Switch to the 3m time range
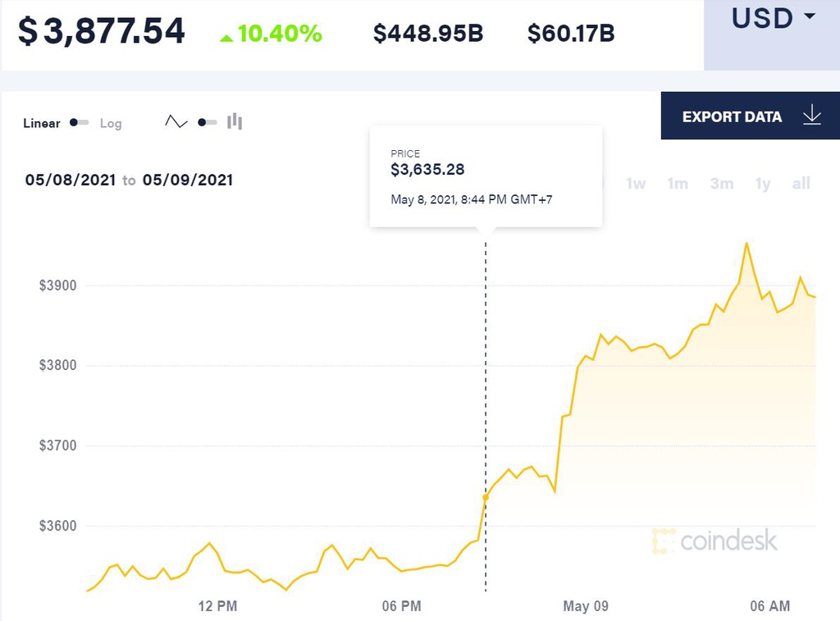Viewport: 840px width, 621px height. (x=722, y=184)
